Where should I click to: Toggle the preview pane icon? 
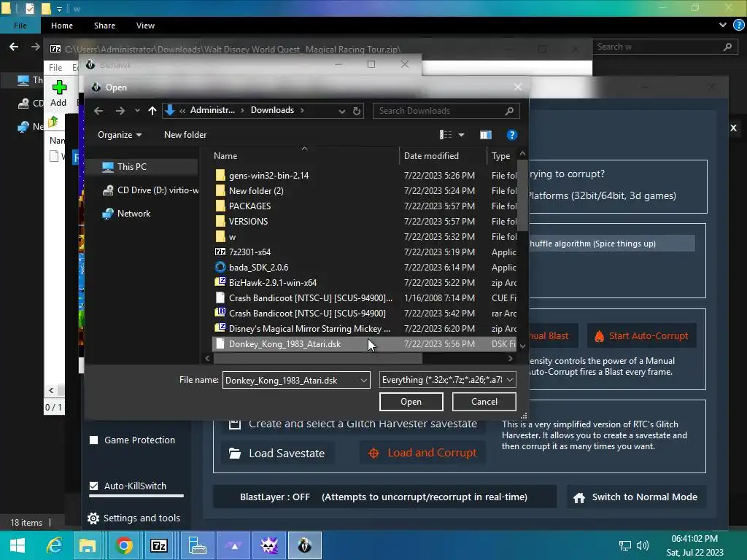(485, 135)
